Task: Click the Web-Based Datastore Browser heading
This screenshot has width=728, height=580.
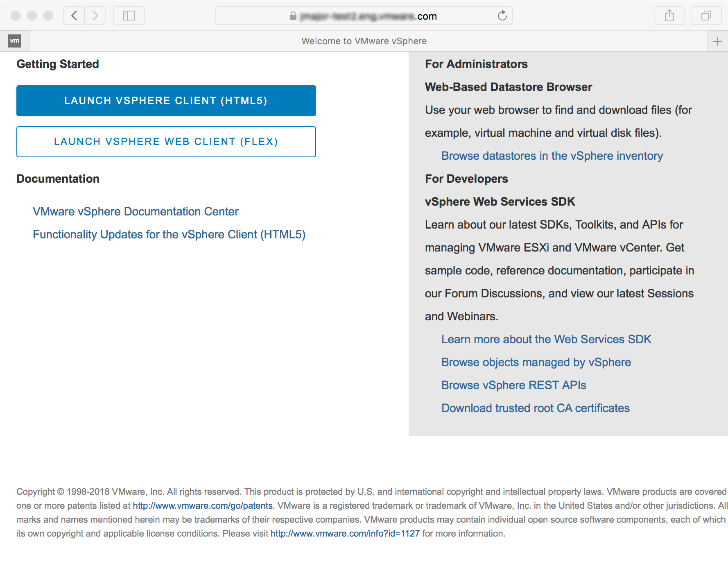Action: (509, 87)
